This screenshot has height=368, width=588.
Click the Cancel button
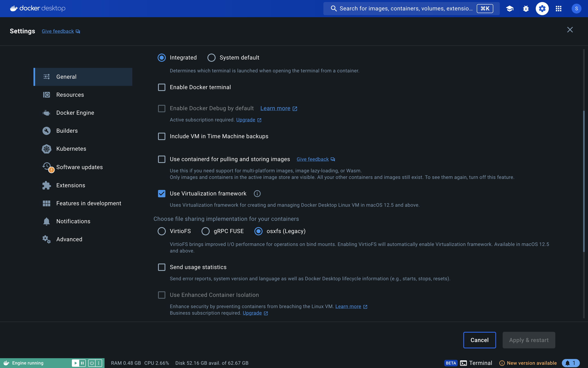click(479, 340)
